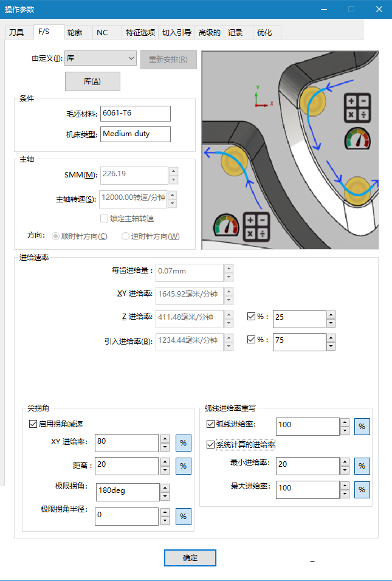Open the NC tab
Image resolution: width=392 pixels, height=581 pixels.
[106, 33]
